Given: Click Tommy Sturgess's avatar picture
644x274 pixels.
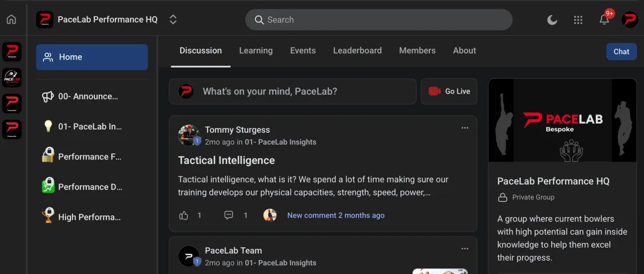Looking at the screenshot, I should [x=188, y=135].
